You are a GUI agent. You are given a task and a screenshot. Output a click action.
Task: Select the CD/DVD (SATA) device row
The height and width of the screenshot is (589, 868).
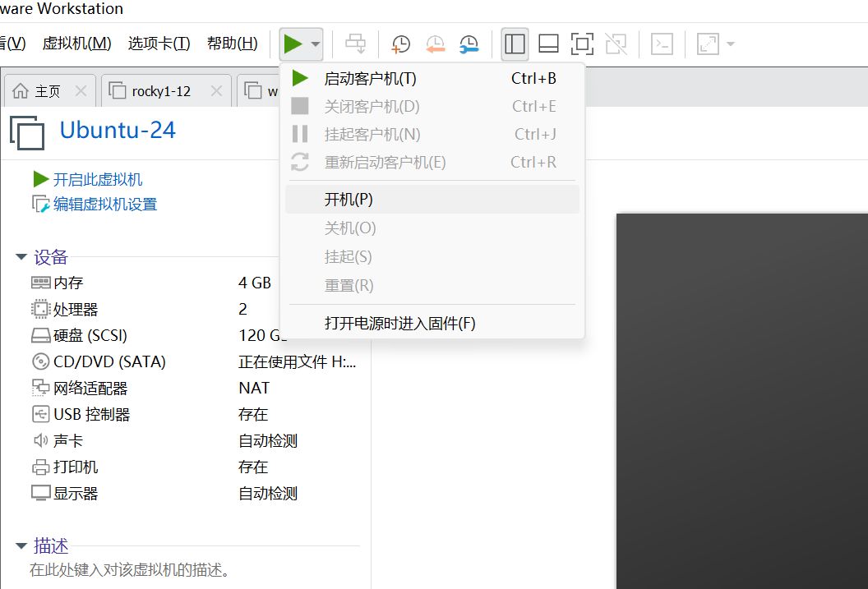[194, 361]
